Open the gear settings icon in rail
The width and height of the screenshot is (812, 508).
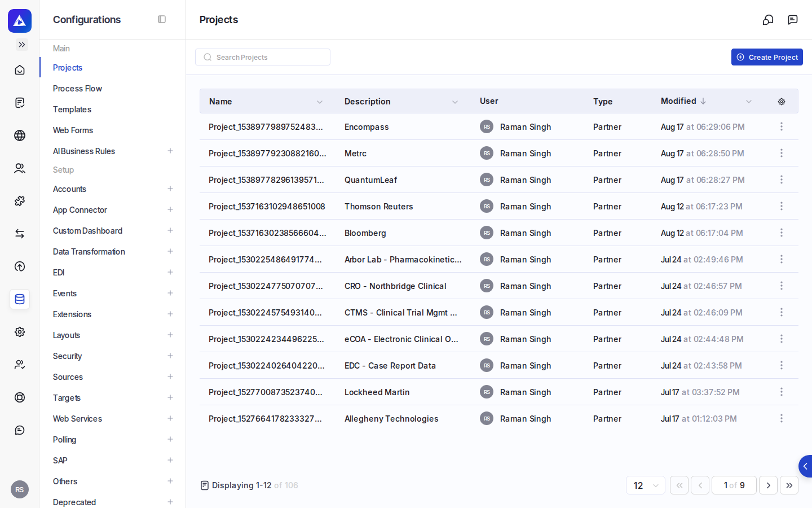pyautogui.click(x=20, y=332)
